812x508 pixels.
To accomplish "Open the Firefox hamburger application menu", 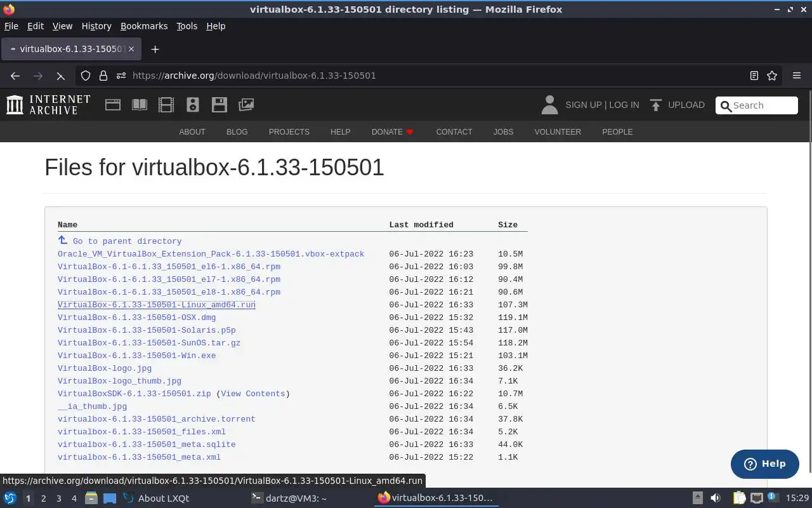I will click(x=797, y=76).
